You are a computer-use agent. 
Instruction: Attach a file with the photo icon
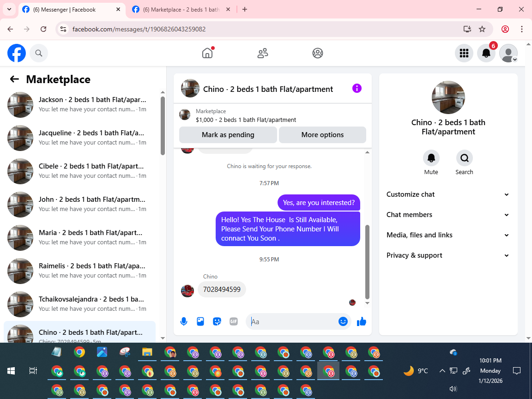pos(200,321)
